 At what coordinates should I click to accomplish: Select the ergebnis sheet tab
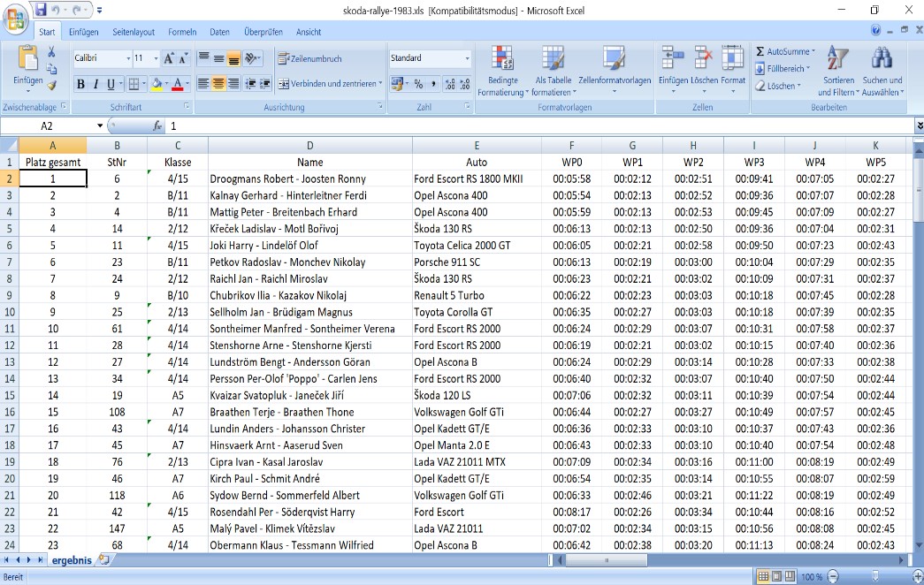(x=72, y=560)
